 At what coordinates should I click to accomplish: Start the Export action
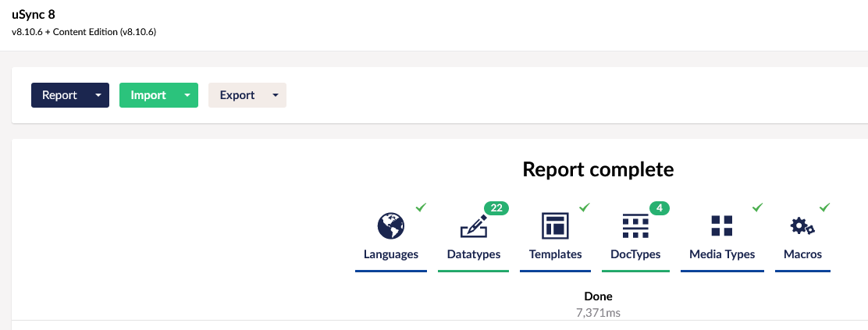tap(237, 95)
